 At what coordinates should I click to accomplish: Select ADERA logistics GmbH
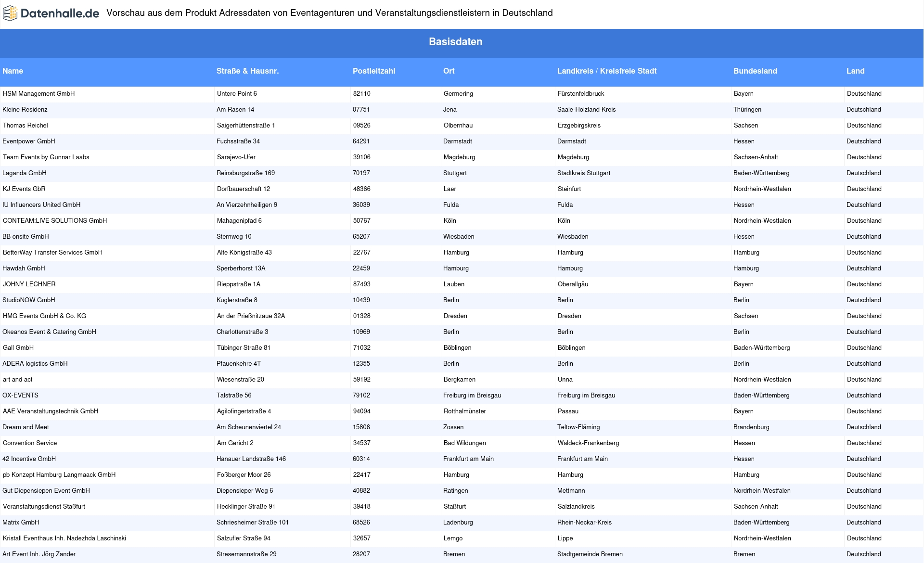point(35,364)
